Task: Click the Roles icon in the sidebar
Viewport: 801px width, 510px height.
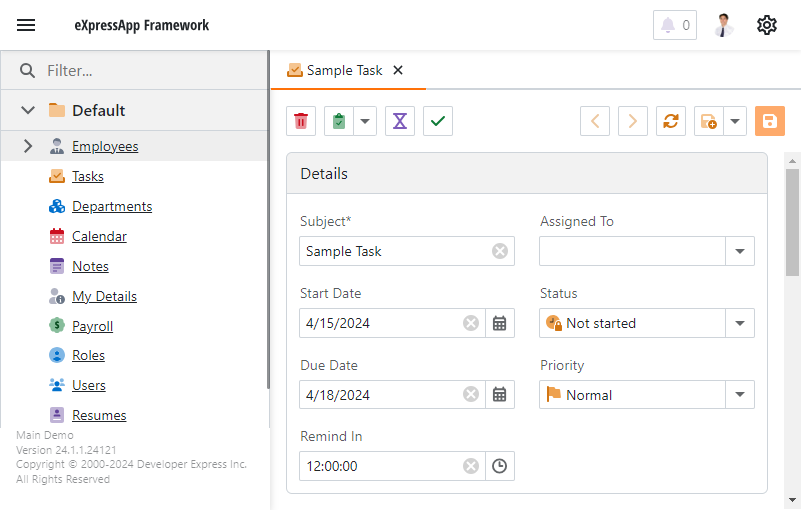Action: click(57, 355)
